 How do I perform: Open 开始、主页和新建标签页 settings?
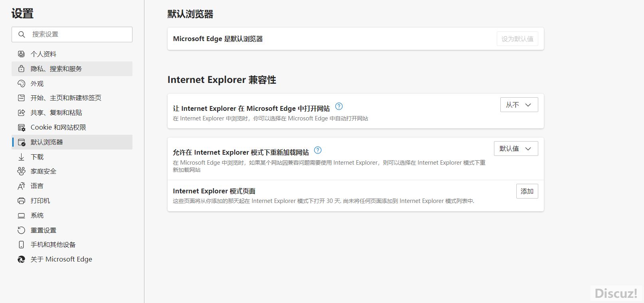[72, 98]
